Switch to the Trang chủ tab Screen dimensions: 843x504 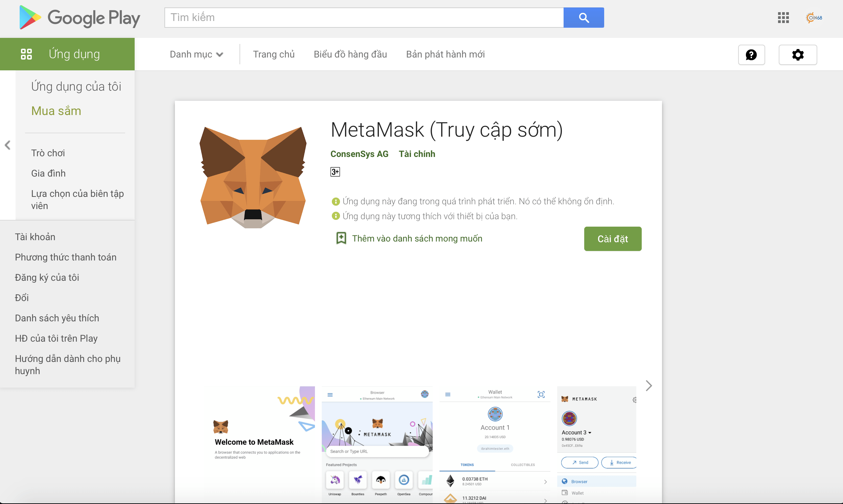(x=274, y=54)
